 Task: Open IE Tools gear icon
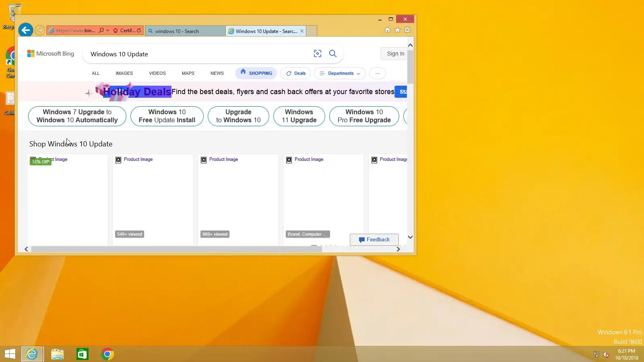pyautogui.click(x=407, y=30)
